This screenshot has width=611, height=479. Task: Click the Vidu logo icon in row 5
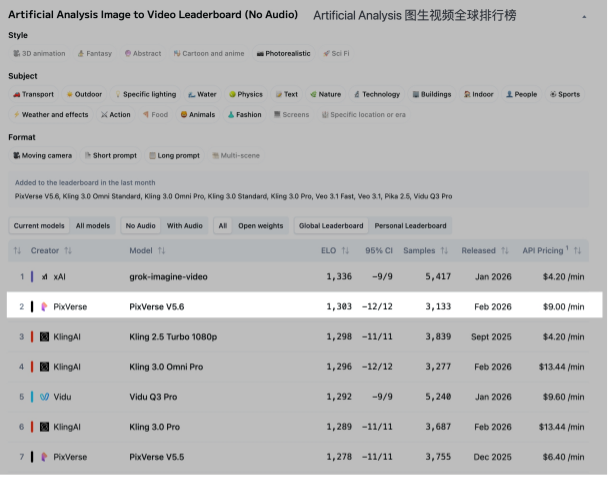click(x=44, y=396)
